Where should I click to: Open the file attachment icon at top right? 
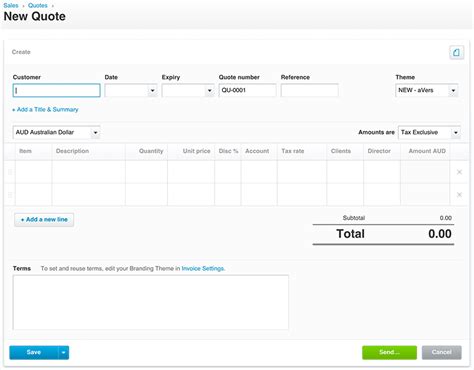click(456, 52)
